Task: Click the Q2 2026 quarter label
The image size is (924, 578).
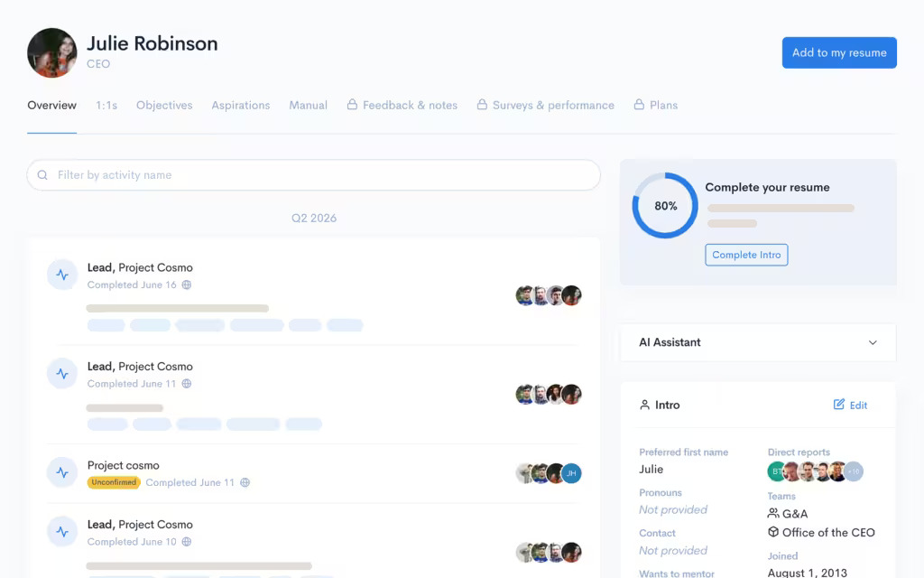Action: (313, 219)
